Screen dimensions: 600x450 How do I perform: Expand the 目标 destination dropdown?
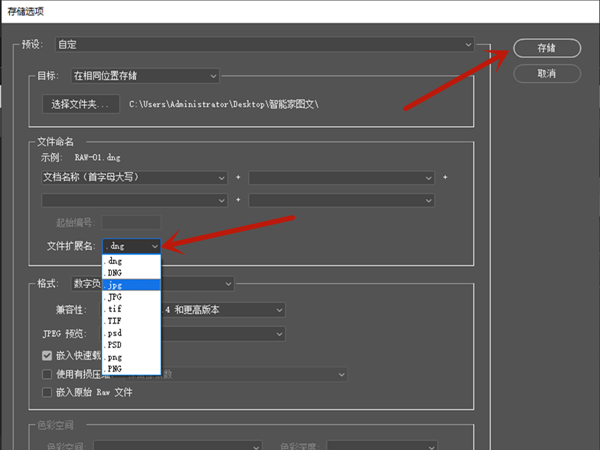click(x=144, y=76)
